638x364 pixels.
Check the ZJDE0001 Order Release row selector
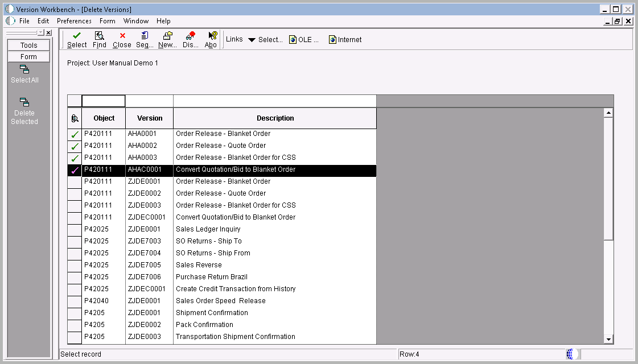click(74, 181)
